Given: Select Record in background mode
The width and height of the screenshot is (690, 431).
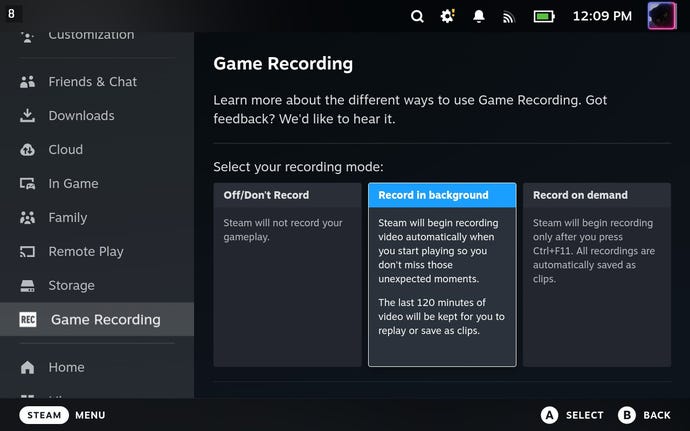Looking at the screenshot, I should pyautogui.click(x=442, y=274).
